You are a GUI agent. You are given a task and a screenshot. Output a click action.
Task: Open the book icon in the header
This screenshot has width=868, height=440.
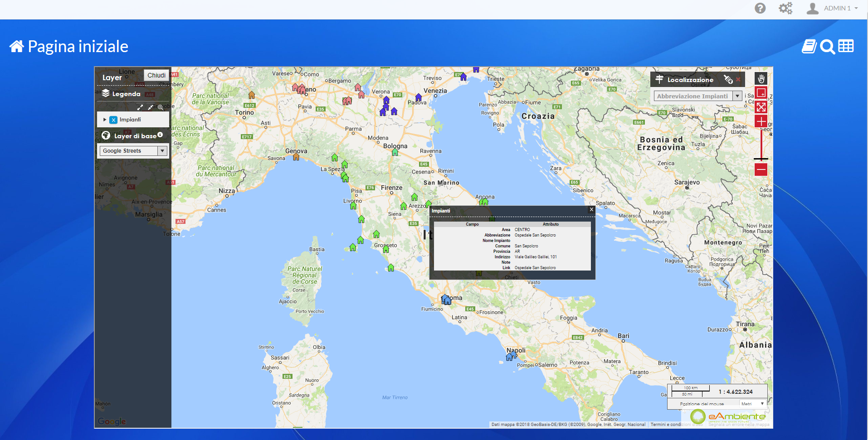pos(809,46)
